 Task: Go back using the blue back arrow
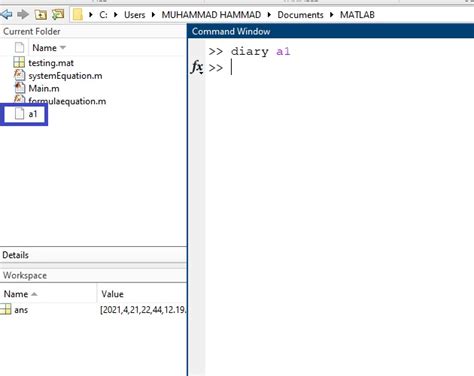[x=7, y=14]
